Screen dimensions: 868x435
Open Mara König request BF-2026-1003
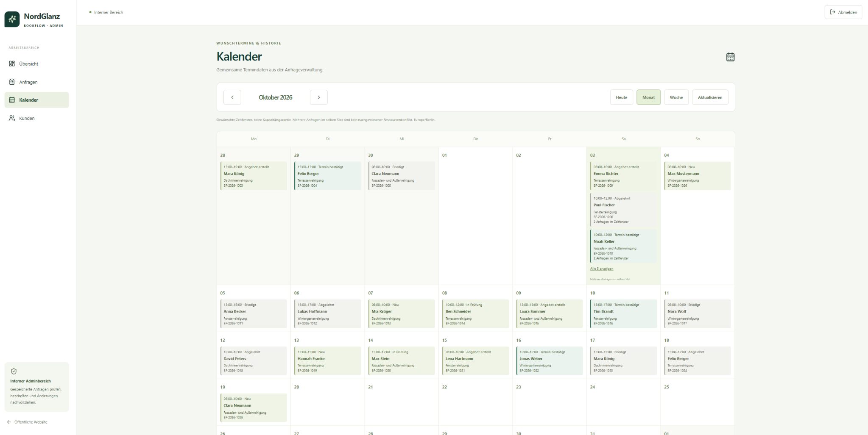coord(254,176)
